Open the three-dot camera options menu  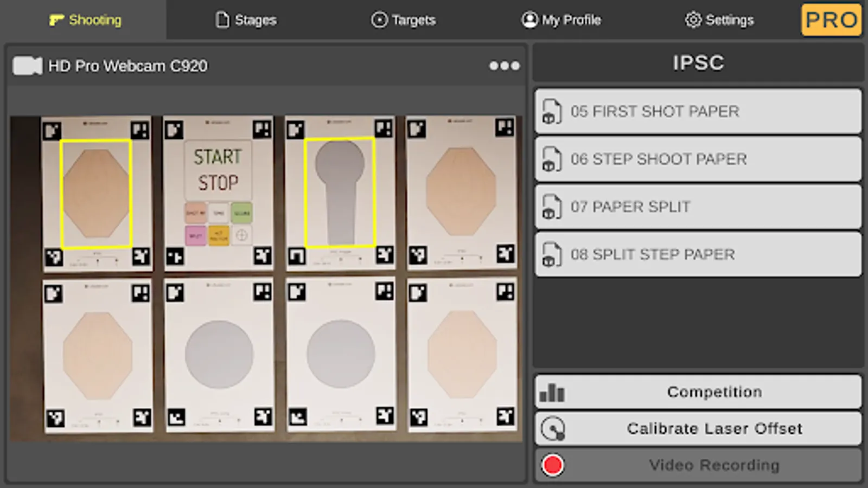point(504,66)
